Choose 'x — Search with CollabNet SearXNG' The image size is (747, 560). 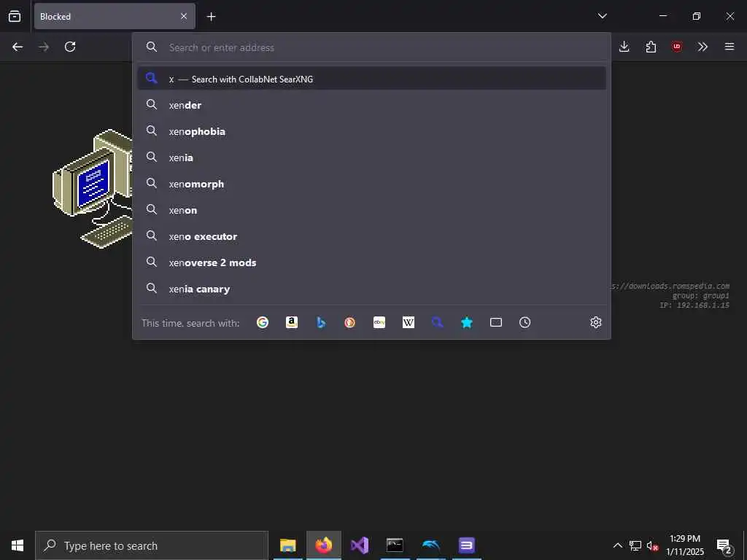tap(371, 79)
